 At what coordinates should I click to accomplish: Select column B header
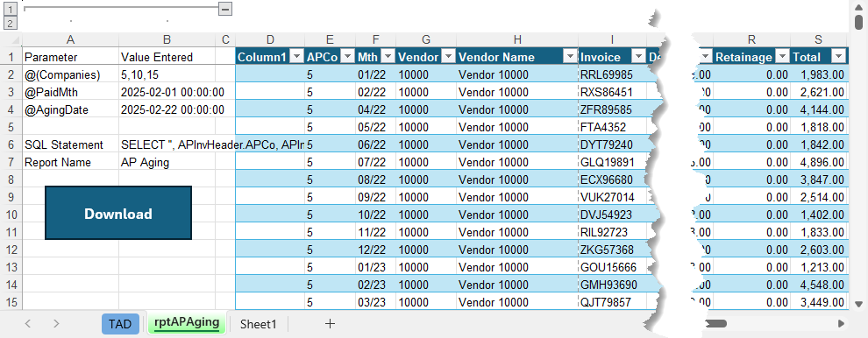click(167, 39)
